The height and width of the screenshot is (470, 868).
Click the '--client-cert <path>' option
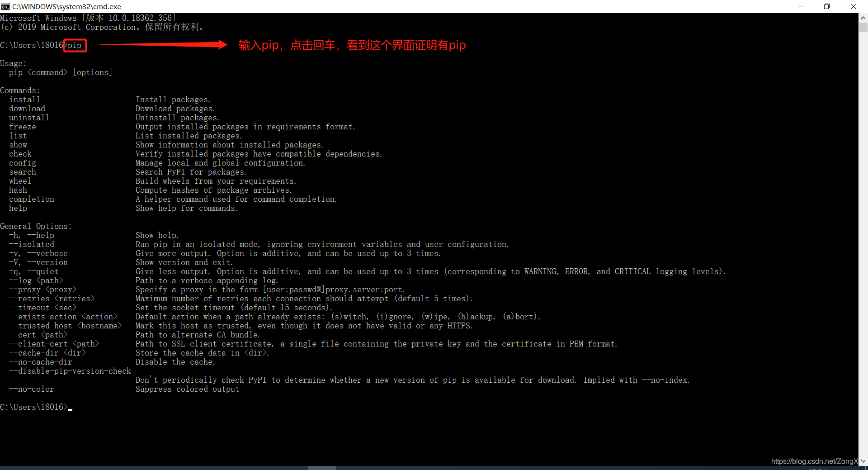coord(54,344)
